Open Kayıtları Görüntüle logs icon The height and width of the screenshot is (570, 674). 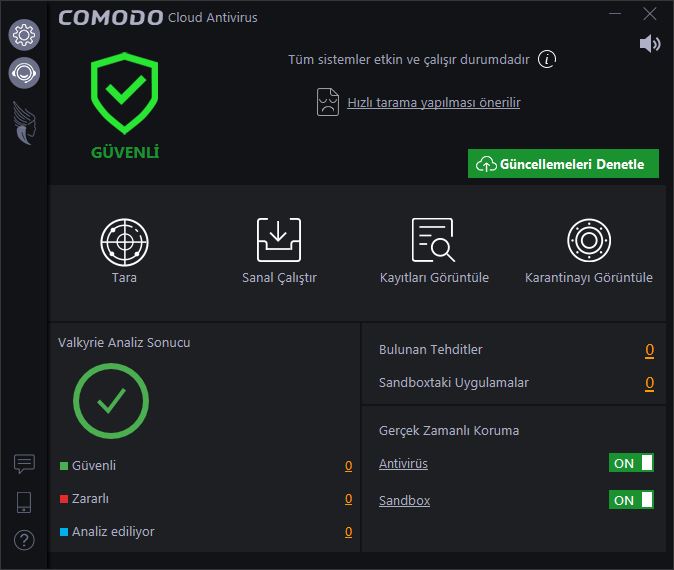point(433,240)
